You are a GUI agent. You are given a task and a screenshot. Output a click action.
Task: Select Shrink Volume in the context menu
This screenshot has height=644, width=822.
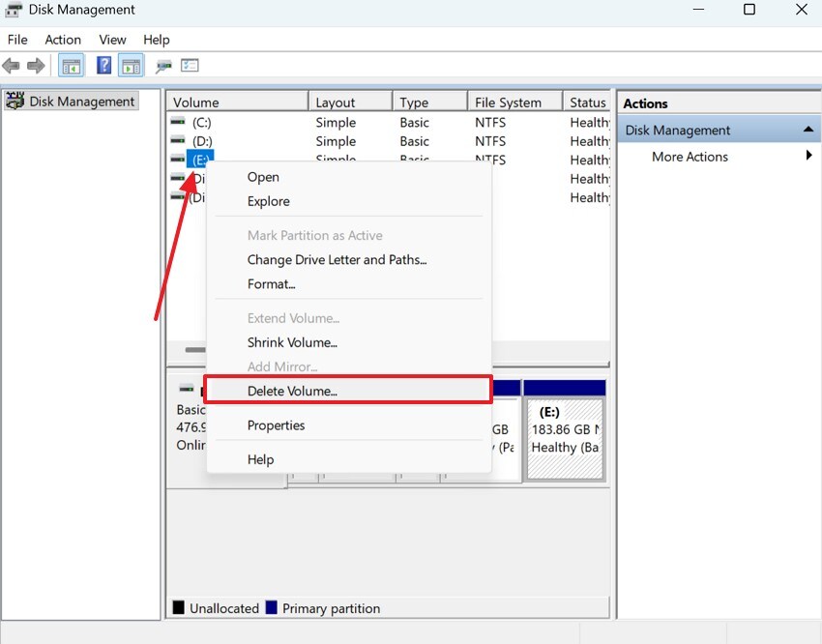292,342
